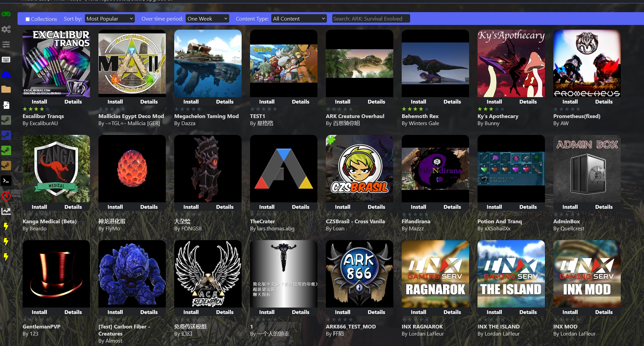Open the white keyboard icon
This screenshot has height=346, width=644.
coord(6,60)
